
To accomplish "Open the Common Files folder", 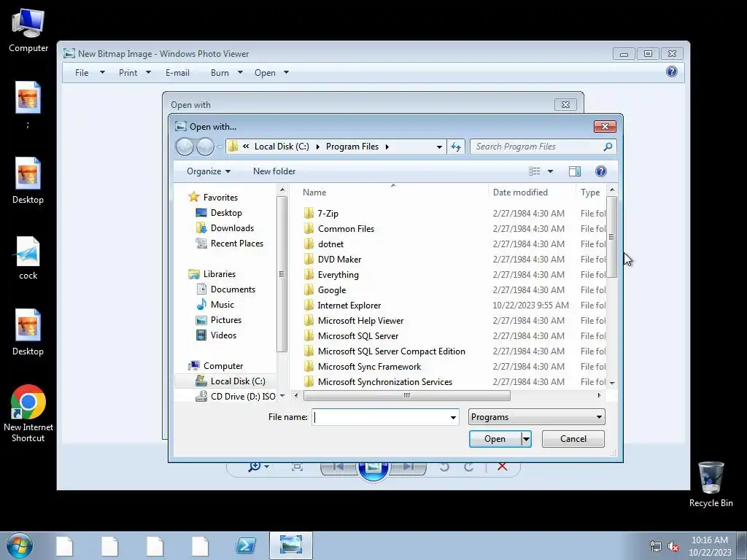I will [346, 228].
